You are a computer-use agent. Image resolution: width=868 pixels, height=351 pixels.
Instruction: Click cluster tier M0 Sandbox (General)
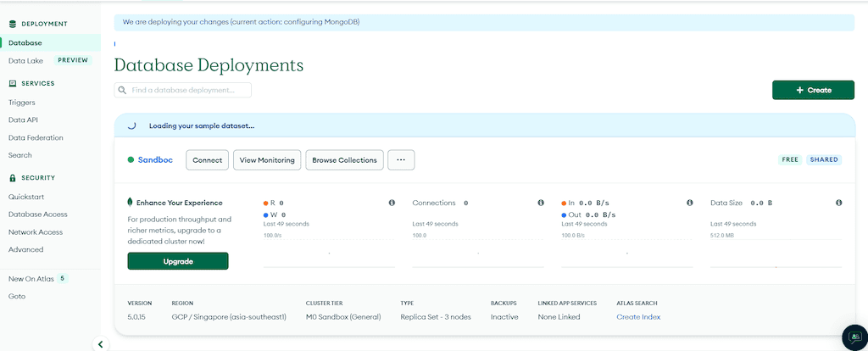pyautogui.click(x=343, y=317)
